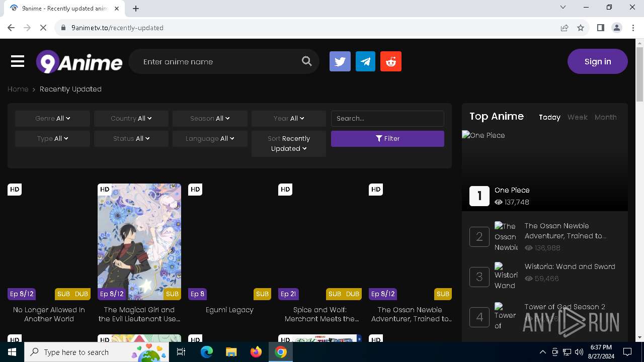
Task: Bookmark this page with star icon
Action: coord(581,28)
